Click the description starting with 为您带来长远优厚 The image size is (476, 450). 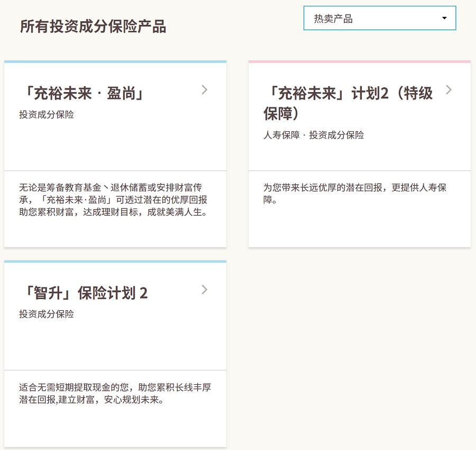coord(355,194)
